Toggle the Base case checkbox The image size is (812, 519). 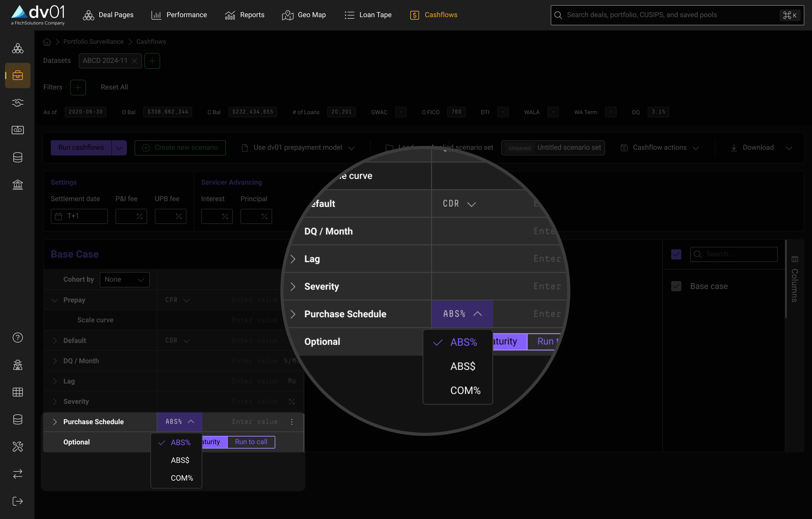pyautogui.click(x=676, y=286)
